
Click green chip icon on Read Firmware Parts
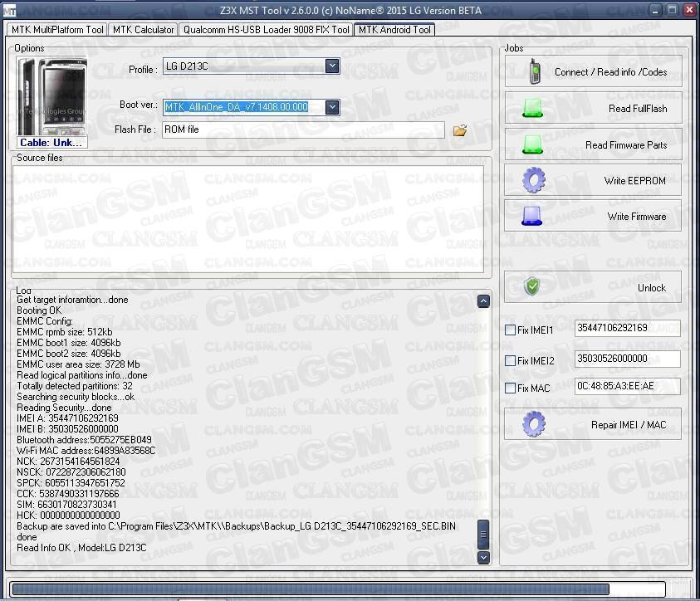[x=532, y=144]
